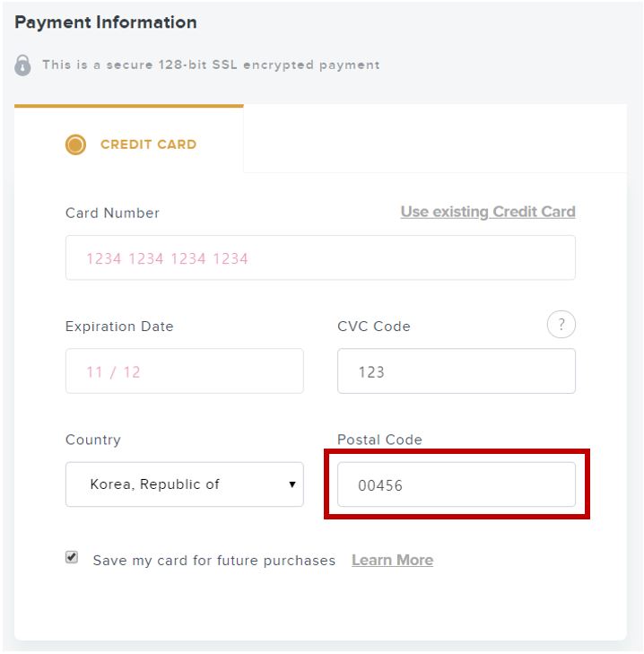Toggle Save my card for future purchases
This screenshot has width=644, height=654.
[72, 557]
